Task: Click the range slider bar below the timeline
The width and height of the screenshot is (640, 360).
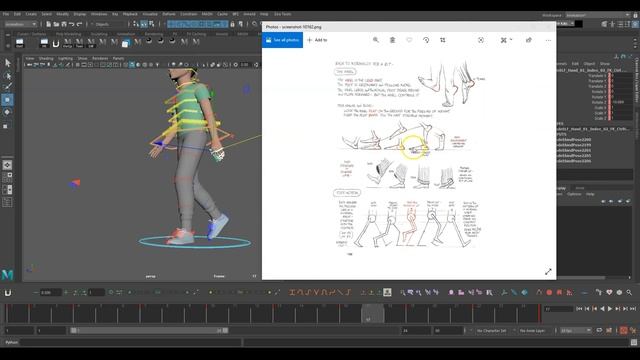Action: (149, 331)
